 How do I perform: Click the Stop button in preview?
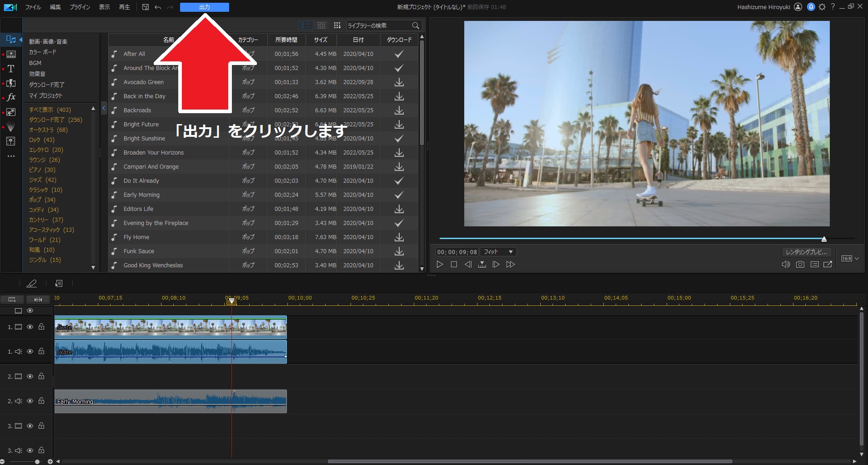[x=454, y=265]
